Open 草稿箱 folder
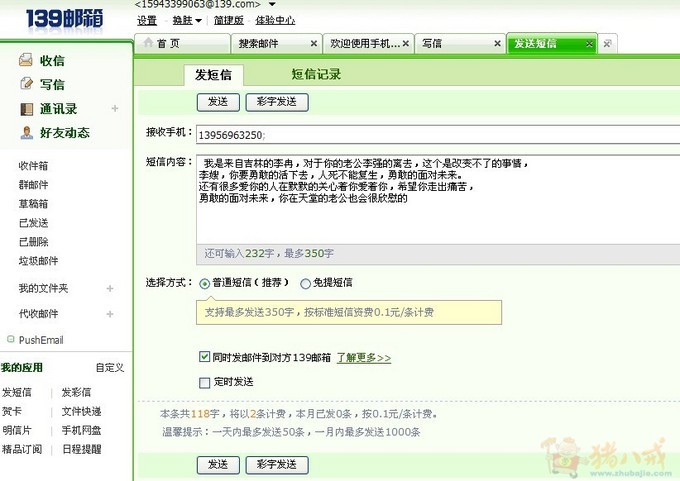The image size is (680, 481). point(33,204)
